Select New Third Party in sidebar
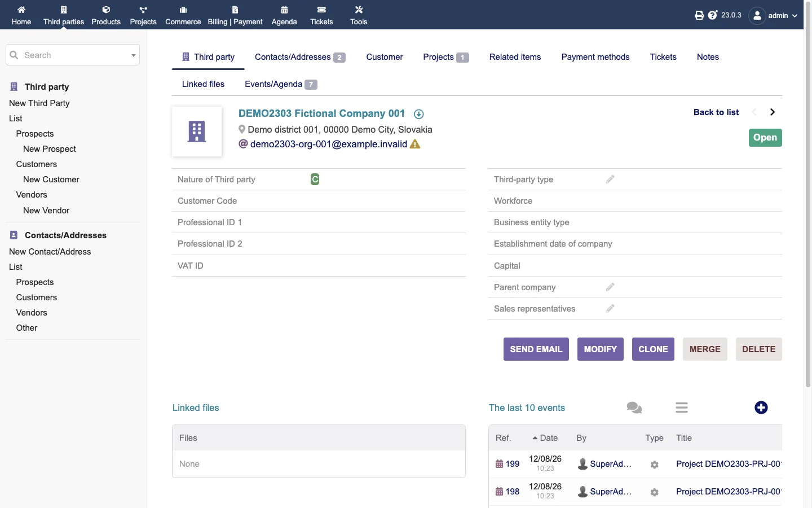The height and width of the screenshot is (508, 812). point(39,103)
